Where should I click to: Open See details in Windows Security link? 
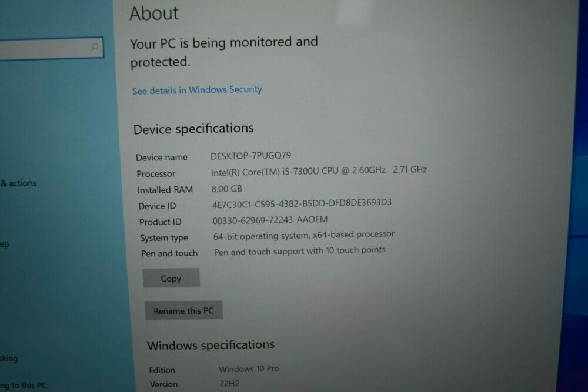197,90
